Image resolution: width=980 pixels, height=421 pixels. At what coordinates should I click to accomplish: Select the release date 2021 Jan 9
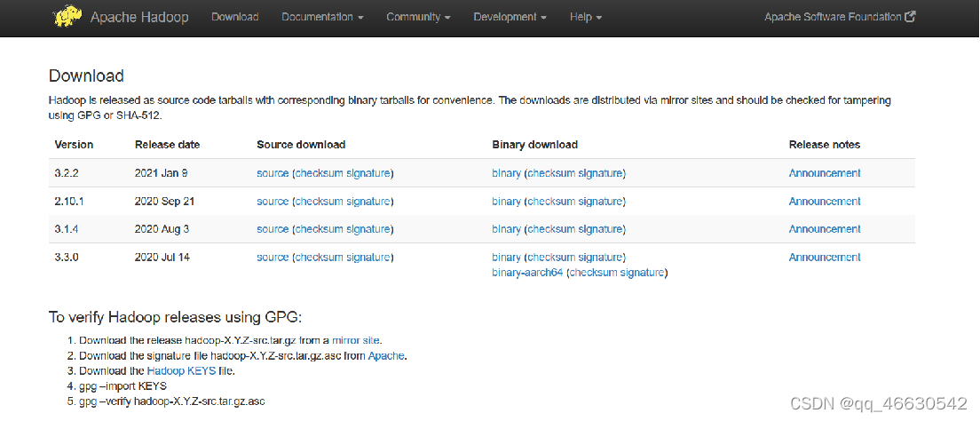click(161, 173)
